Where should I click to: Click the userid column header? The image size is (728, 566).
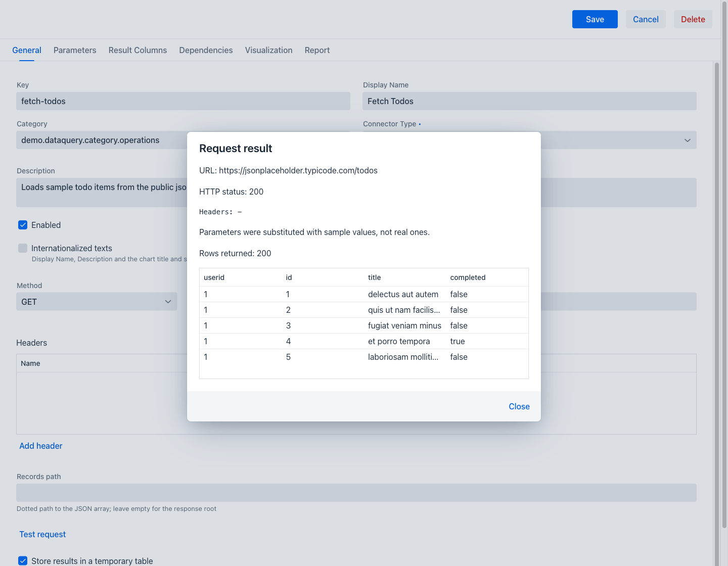(x=214, y=277)
